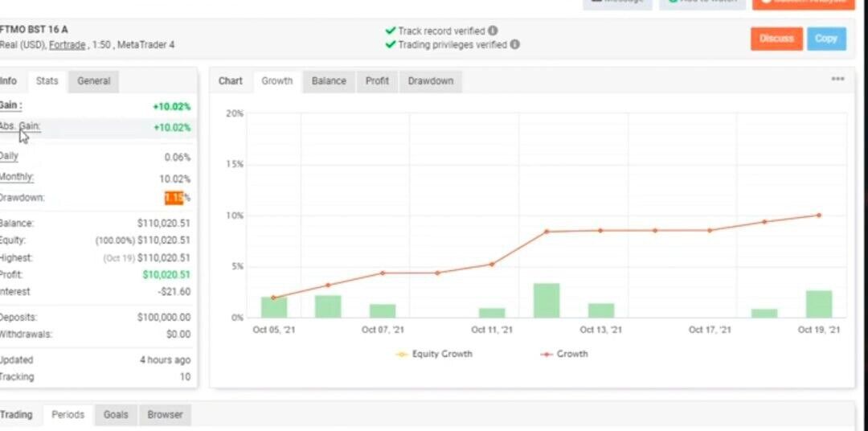View the Drawdown chart tab
The width and height of the screenshot is (868, 431).
pos(430,81)
